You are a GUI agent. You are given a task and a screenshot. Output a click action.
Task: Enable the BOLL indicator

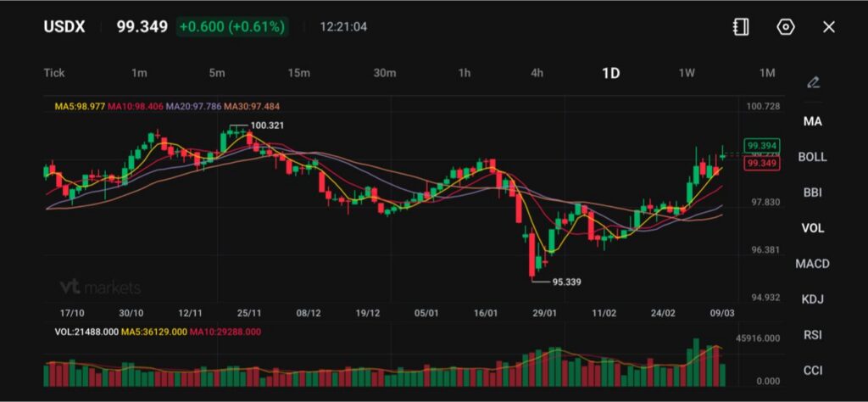(x=812, y=157)
